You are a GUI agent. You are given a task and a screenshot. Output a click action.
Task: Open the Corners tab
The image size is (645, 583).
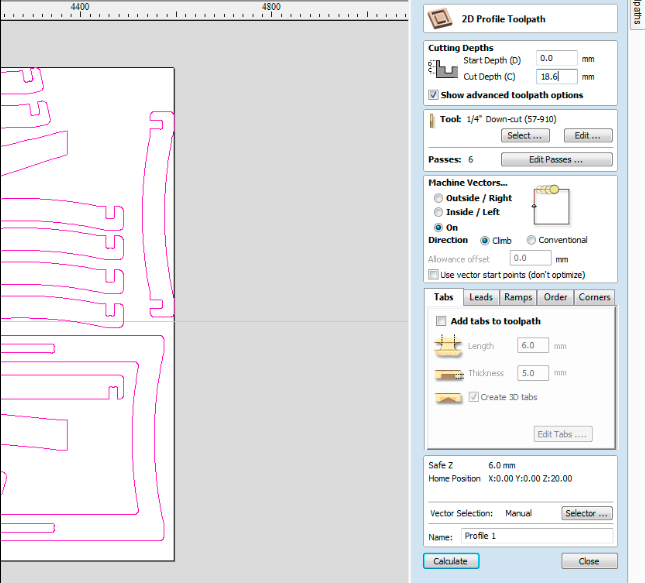(594, 297)
